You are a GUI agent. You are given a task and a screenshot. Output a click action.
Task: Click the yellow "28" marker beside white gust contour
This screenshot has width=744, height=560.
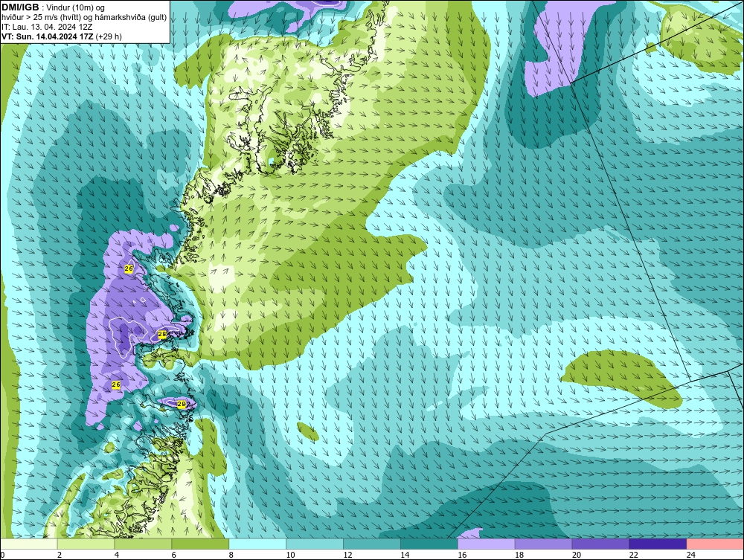click(x=161, y=335)
